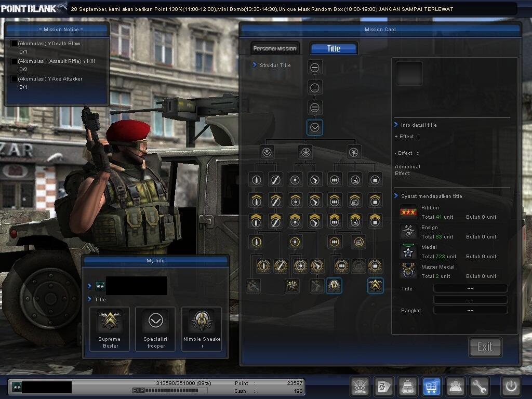Open the wrench settings icon
Viewport: 532px width, 399px height.
479,386
